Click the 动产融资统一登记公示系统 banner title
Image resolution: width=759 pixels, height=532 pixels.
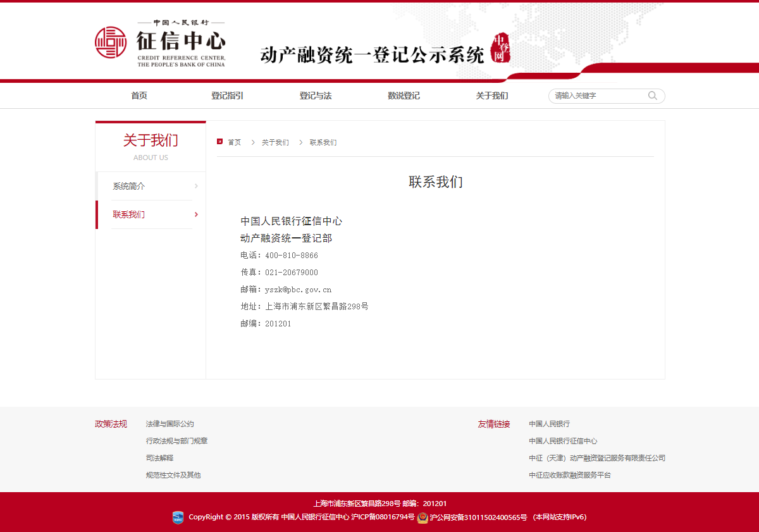coord(372,55)
